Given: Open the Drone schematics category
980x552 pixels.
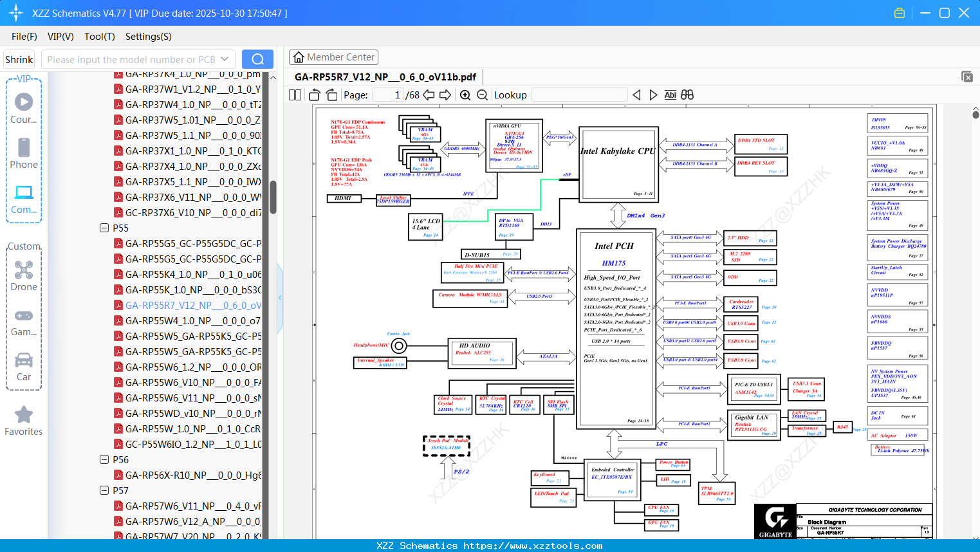Looking at the screenshot, I should [24, 276].
